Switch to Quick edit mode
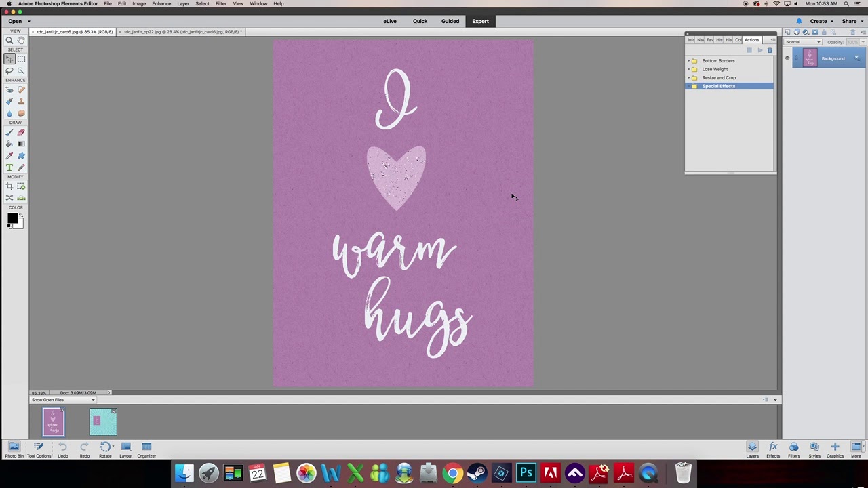The image size is (868, 488). click(420, 21)
